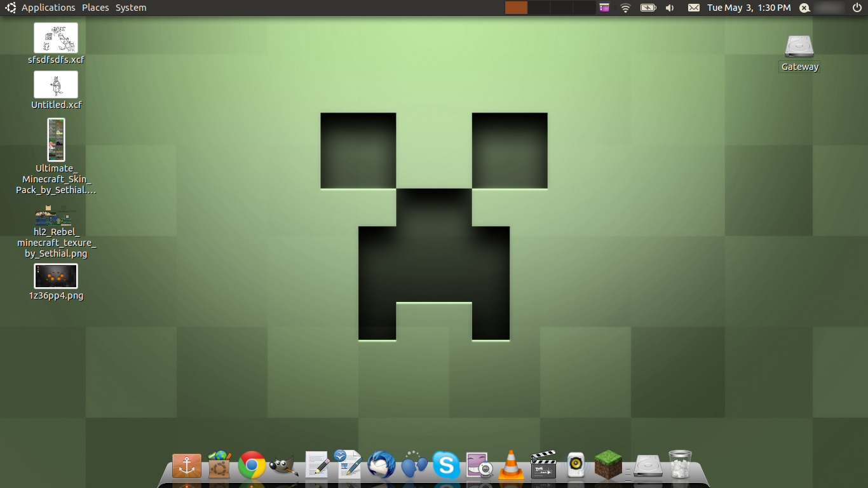Screen dimensions: 868x488
Task: Select the Gateway drive desktop icon
Action: pos(799,46)
